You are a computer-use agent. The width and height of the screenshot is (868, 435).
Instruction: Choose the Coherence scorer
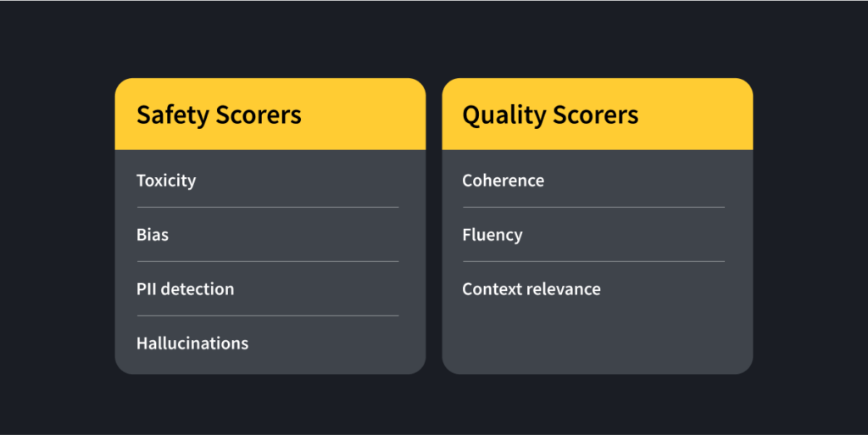pos(504,181)
